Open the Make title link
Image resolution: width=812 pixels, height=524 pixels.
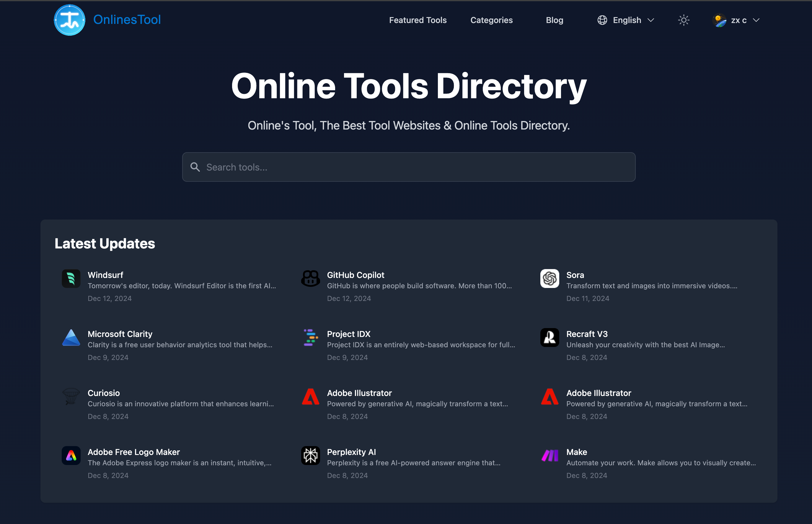[x=576, y=452]
